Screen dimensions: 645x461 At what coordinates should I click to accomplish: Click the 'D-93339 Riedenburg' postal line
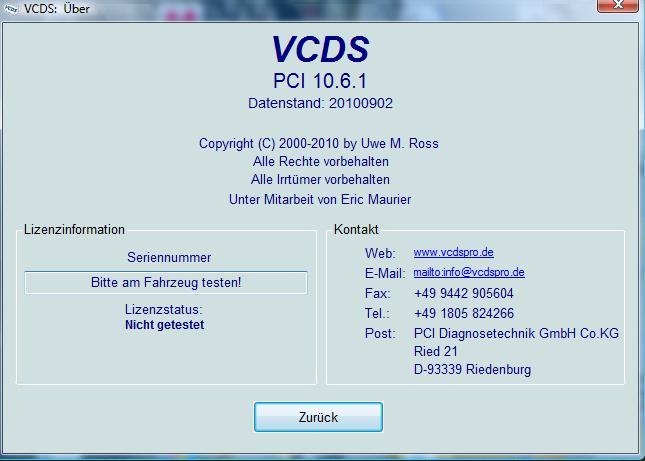(472, 369)
